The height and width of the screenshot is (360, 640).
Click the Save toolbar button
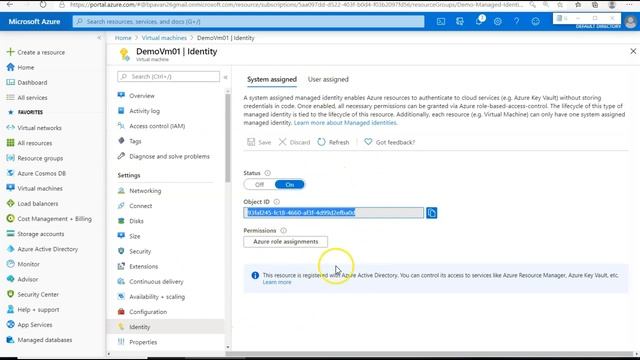coord(259,142)
